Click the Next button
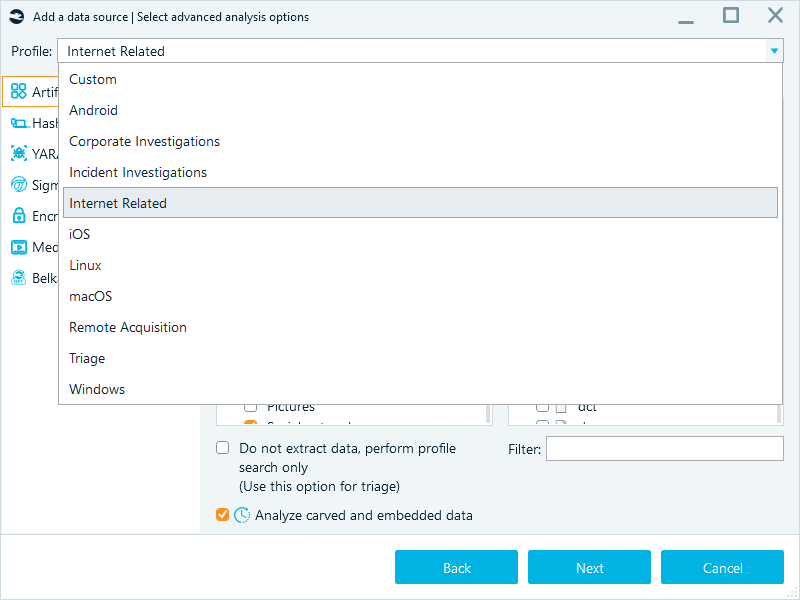800x600 pixels. pos(589,567)
